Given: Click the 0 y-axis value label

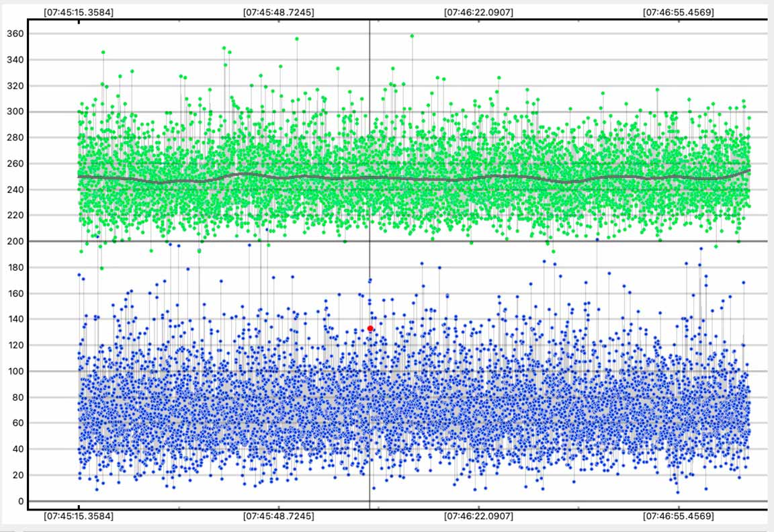Looking at the screenshot, I should coord(20,501).
